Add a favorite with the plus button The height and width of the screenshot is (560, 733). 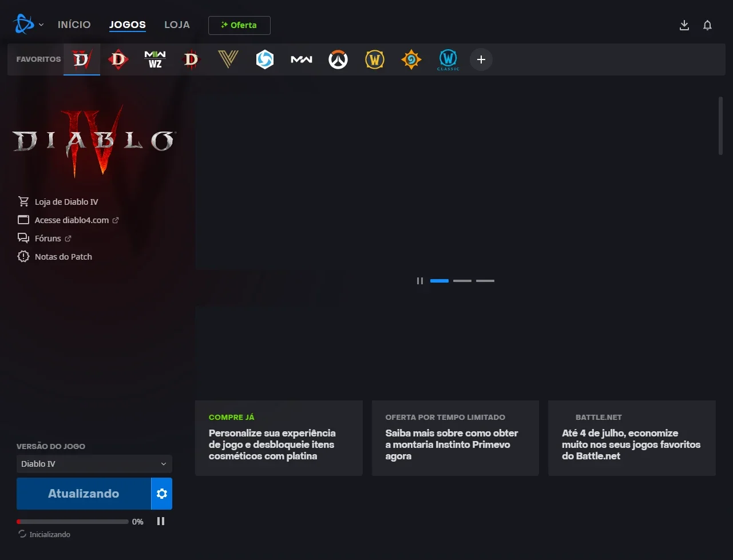(x=481, y=59)
